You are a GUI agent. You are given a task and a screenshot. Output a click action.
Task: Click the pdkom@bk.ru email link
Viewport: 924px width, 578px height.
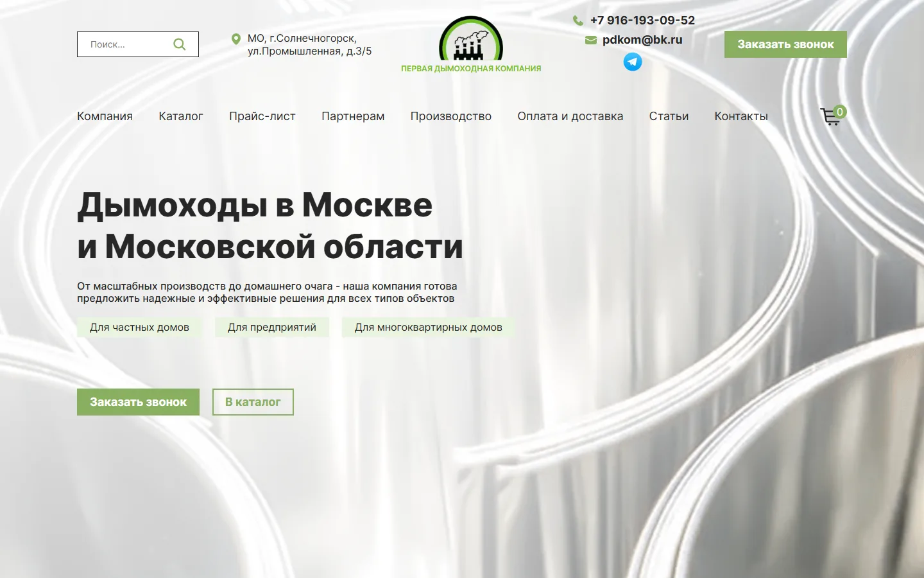(x=642, y=40)
